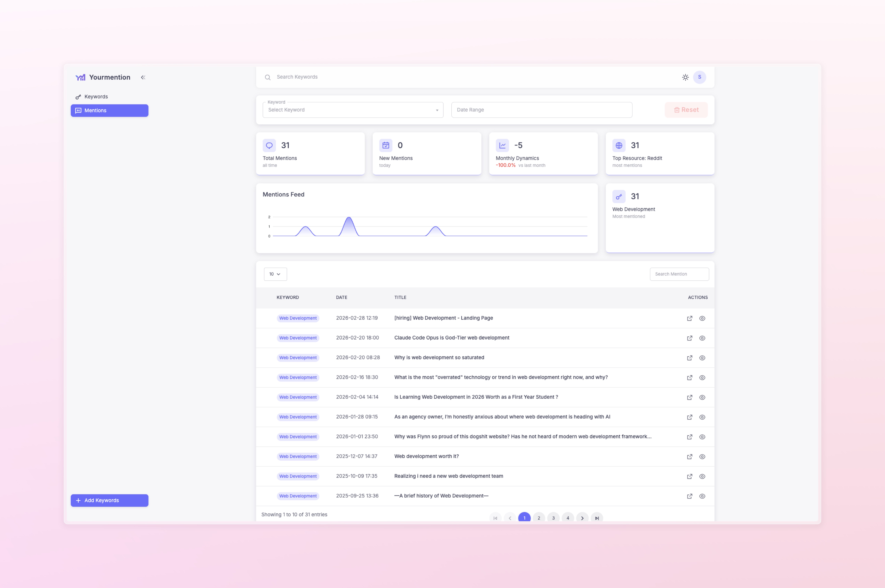Viewport: 885px width, 588px height.
Task: Click the Monthly Dynamics chart icon
Action: coord(502,146)
